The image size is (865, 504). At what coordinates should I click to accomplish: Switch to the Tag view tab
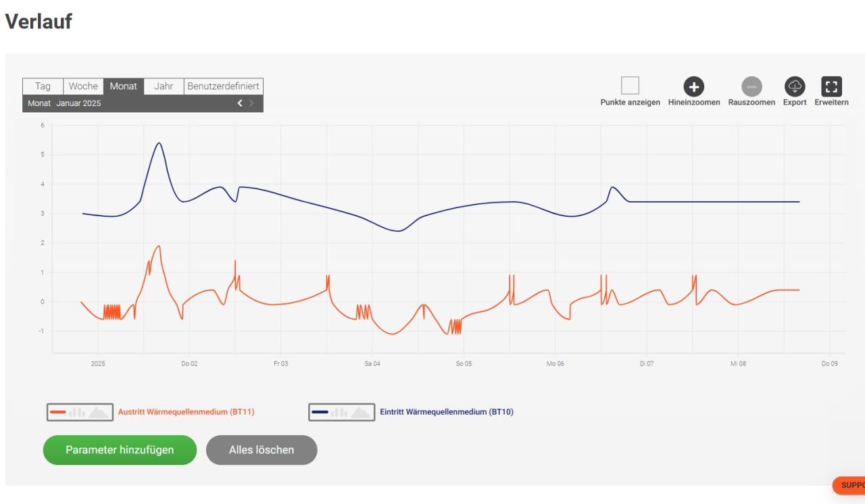43,86
